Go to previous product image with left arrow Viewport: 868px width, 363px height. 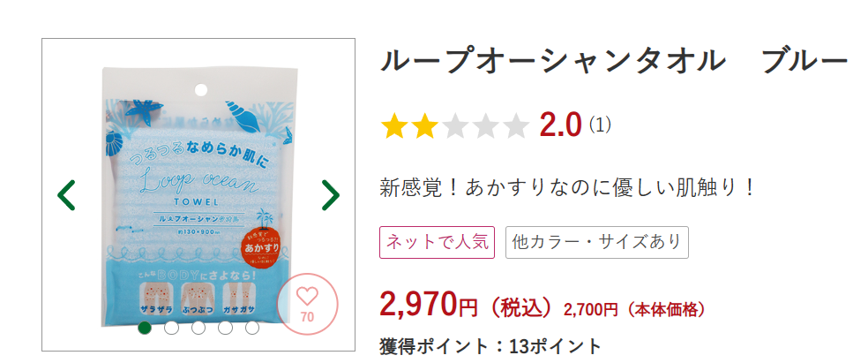click(x=66, y=195)
